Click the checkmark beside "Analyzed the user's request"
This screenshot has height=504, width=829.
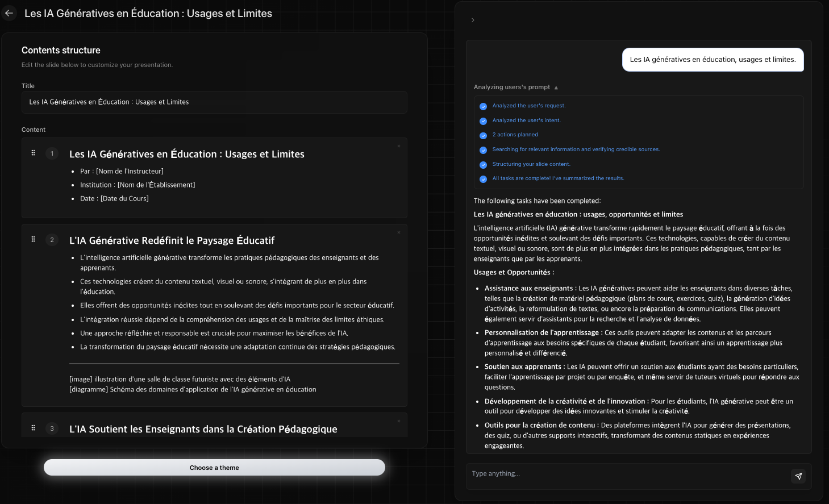tap(483, 106)
